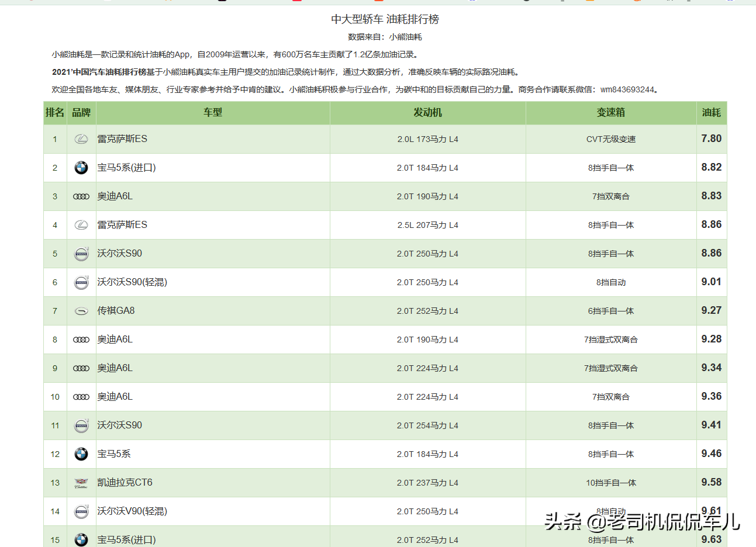Viewport: 756px width, 547px height.
Task: Click the 变速箱 column header
Action: click(611, 113)
